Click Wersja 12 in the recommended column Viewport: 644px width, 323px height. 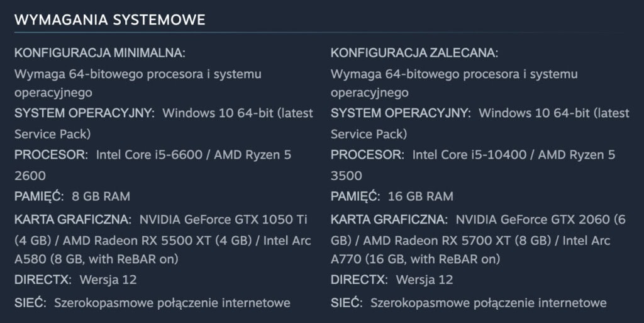[x=424, y=280]
